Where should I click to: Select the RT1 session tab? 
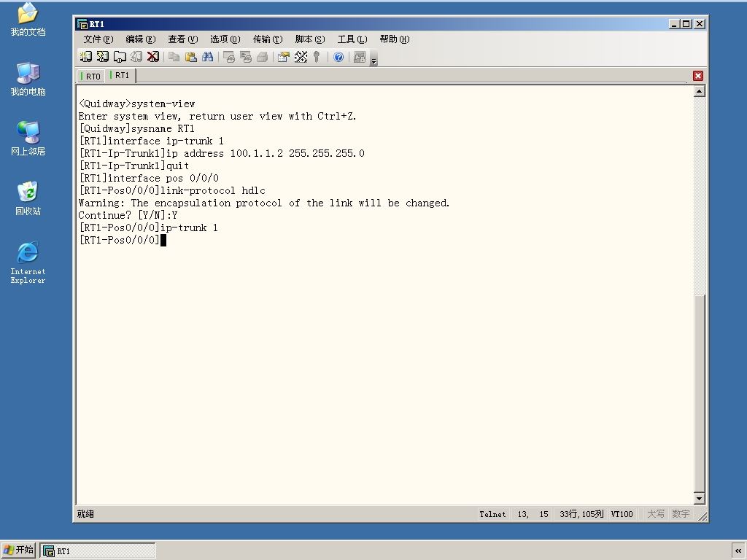click(120, 75)
